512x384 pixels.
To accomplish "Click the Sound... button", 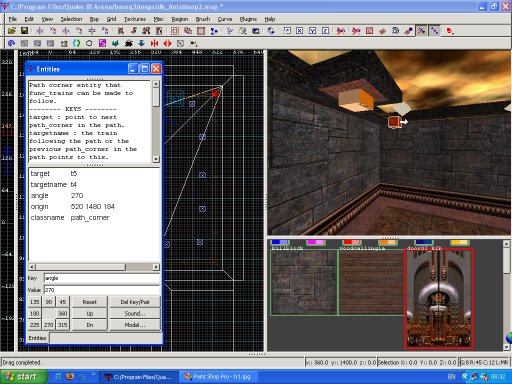I will point(135,313).
